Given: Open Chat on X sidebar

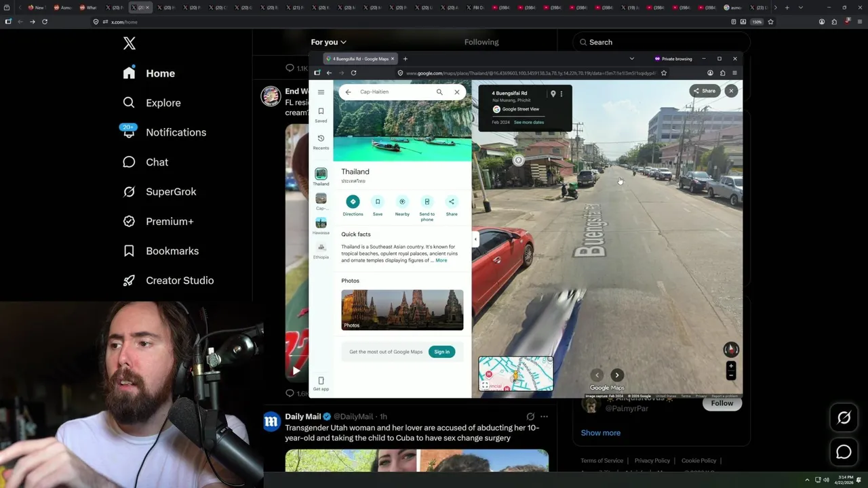Looking at the screenshot, I should [x=145, y=162].
